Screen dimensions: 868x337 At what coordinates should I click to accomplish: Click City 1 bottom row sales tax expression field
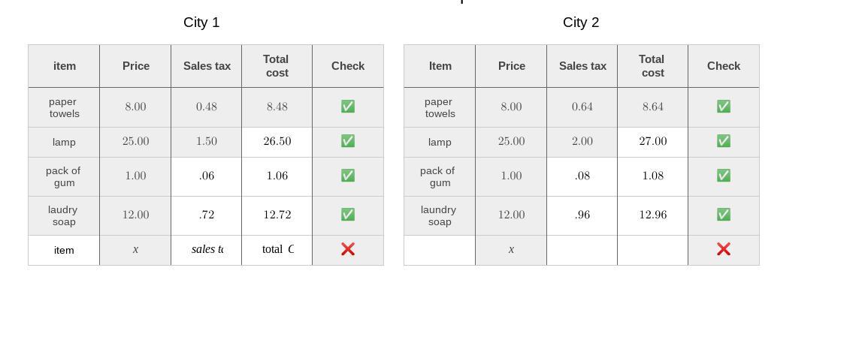[207, 250]
